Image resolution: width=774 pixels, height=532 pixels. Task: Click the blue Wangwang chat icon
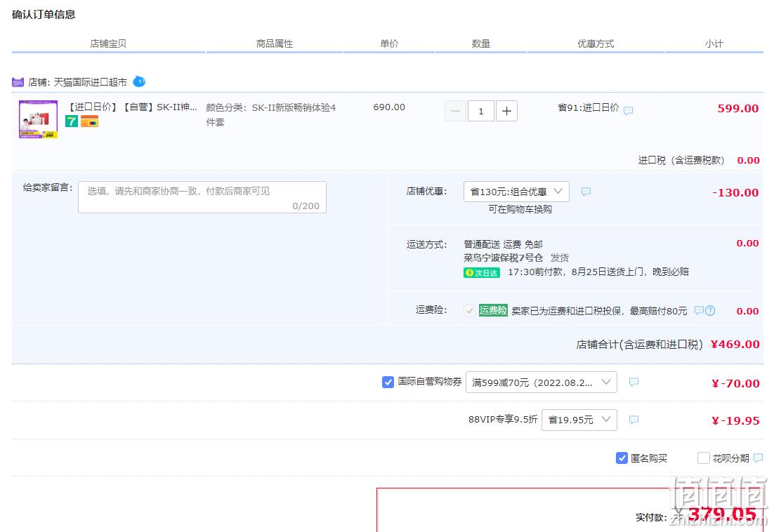(139, 81)
